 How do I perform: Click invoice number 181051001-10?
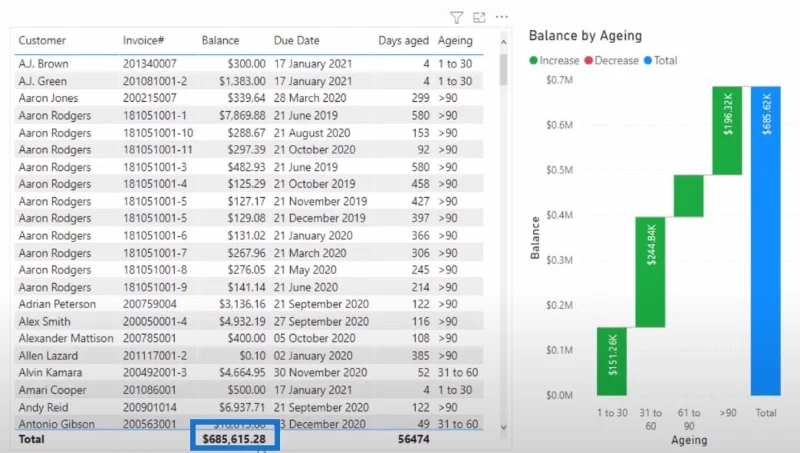pyautogui.click(x=158, y=133)
